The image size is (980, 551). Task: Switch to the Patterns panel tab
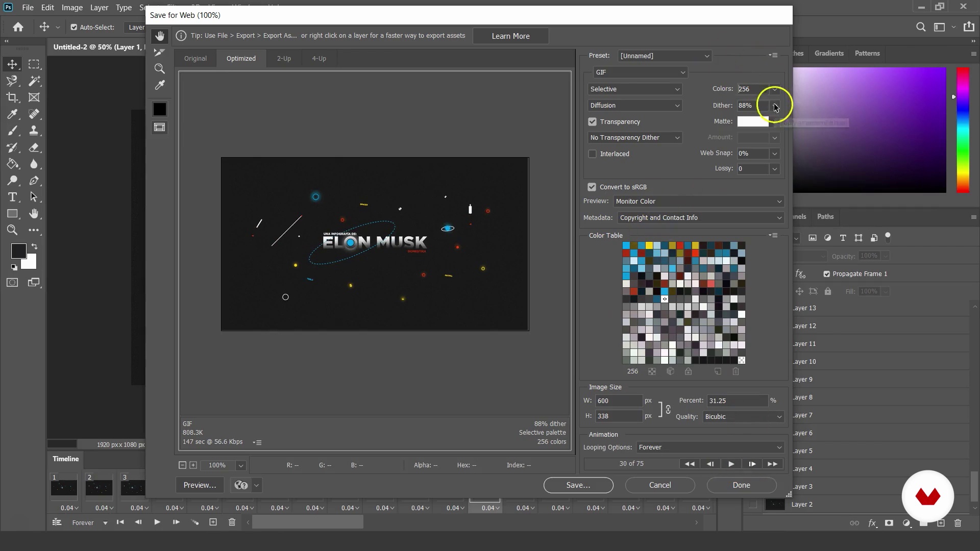867,53
